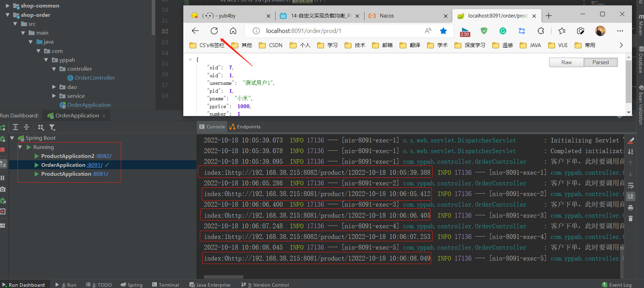The image size is (644, 288).
Task: Click the blue favorite star in address bar
Action: click(444, 31)
